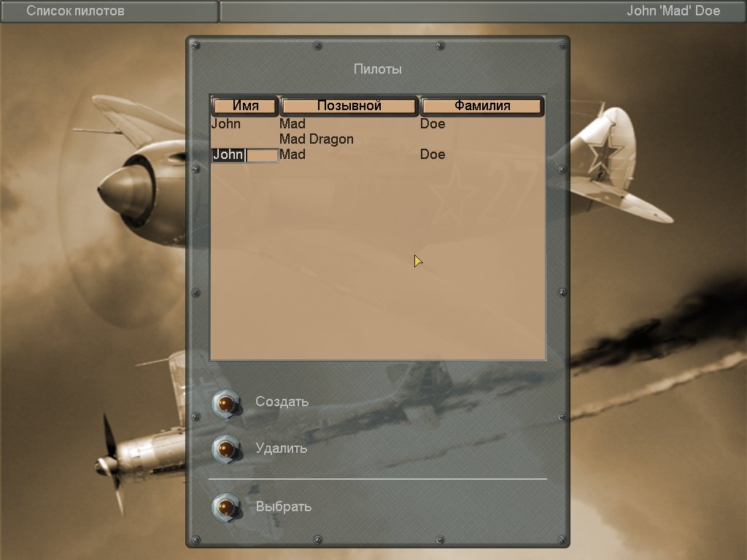Click the Список пилотов title bar
The width and height of the screenshot is (747, 560).
75,11
